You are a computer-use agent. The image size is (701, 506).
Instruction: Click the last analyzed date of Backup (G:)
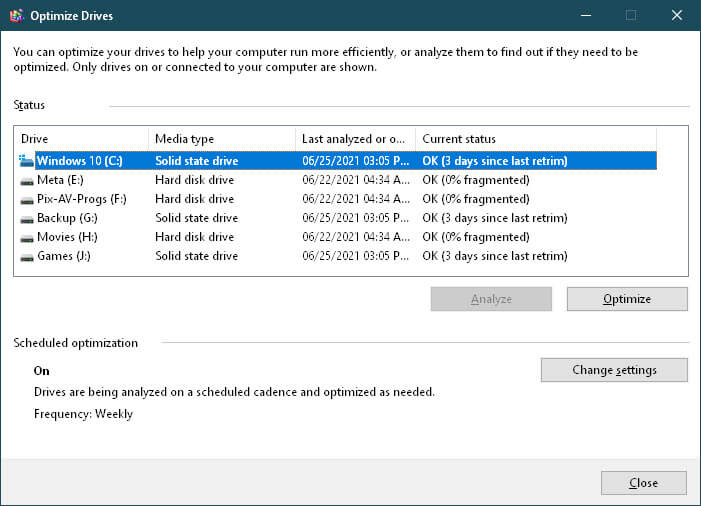click(x=356, y=218)
